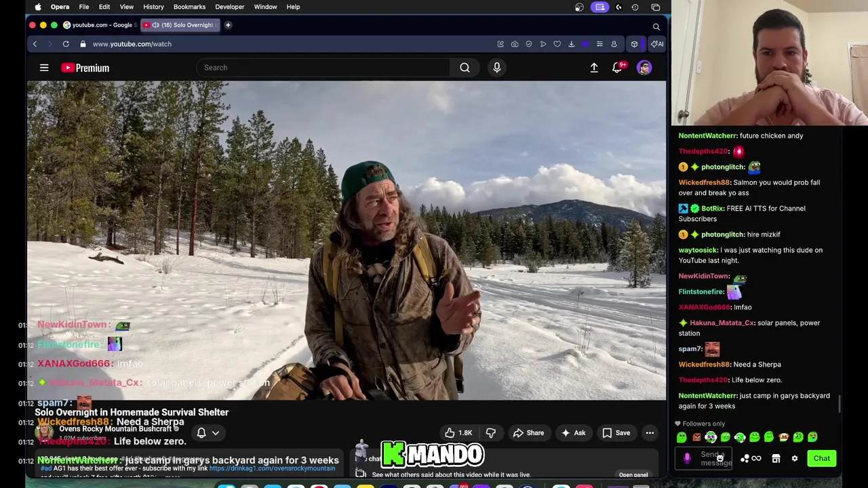The height and width of the screenshot is (488, 868).
Task: Open Opera extensions cube icon
Action: point(634,44)
